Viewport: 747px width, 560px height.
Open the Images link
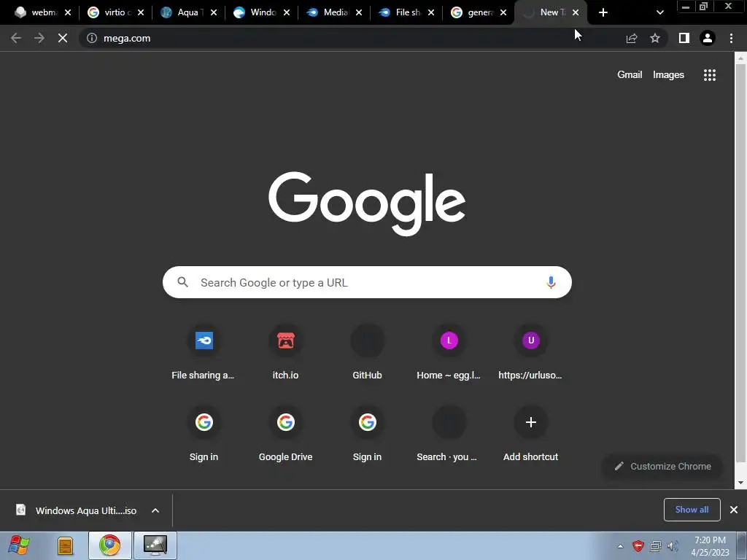668,75
